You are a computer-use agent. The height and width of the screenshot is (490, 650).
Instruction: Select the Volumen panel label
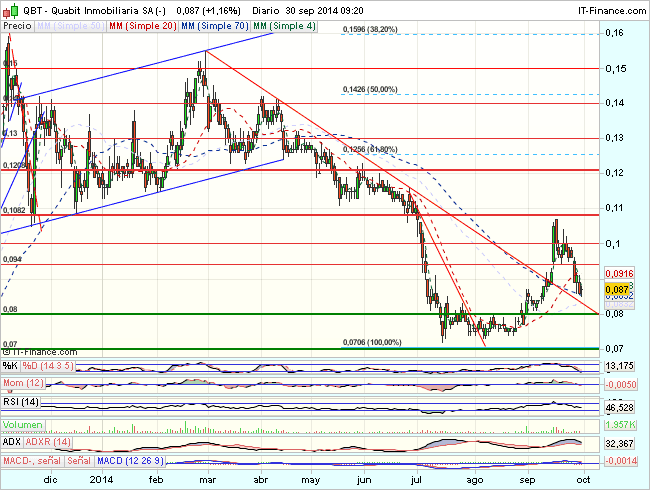coord(23,425)
